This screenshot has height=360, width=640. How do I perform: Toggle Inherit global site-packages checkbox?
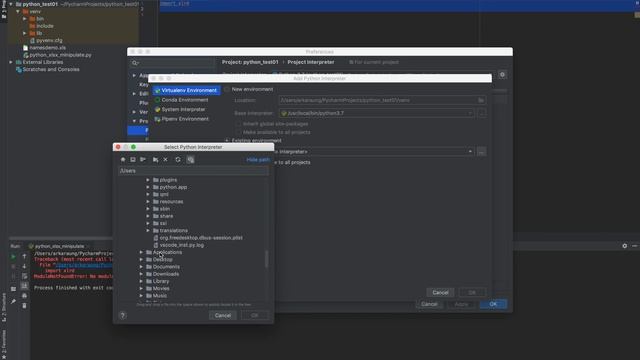coord(238,124)
